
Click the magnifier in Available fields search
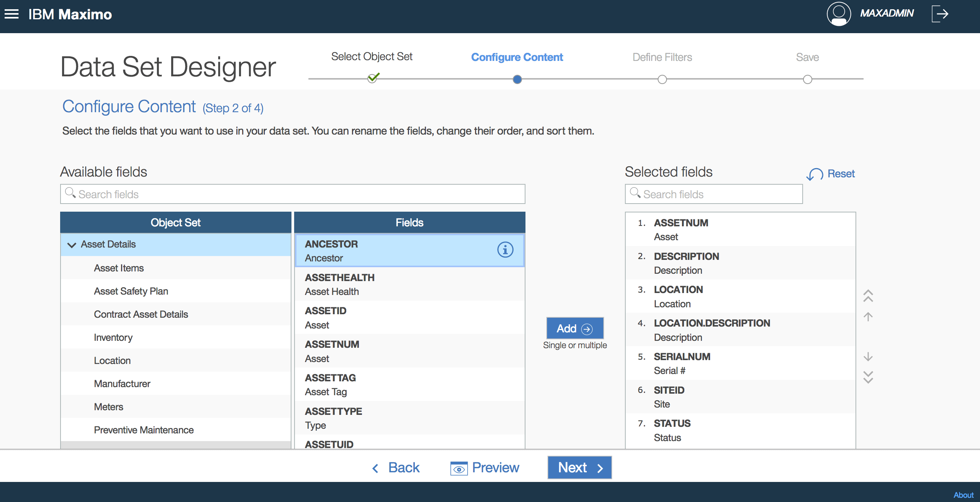coord(70,192)
